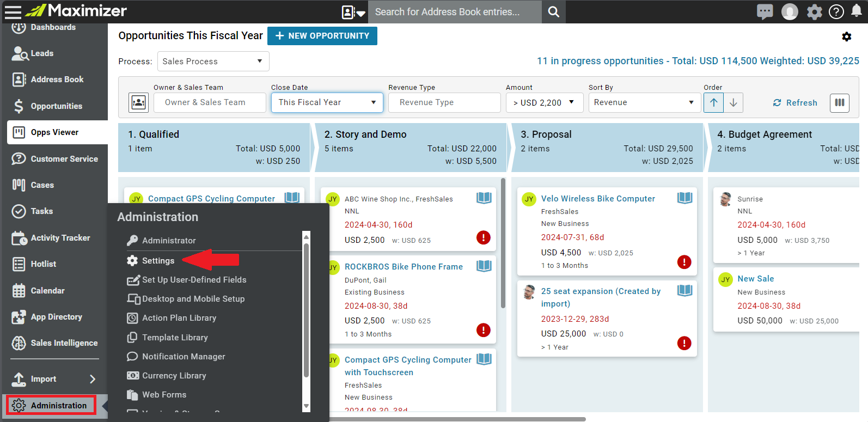Screen dimensions: 868x422
Task: Open the help question mark icon
Action: [x=836, y=11]
